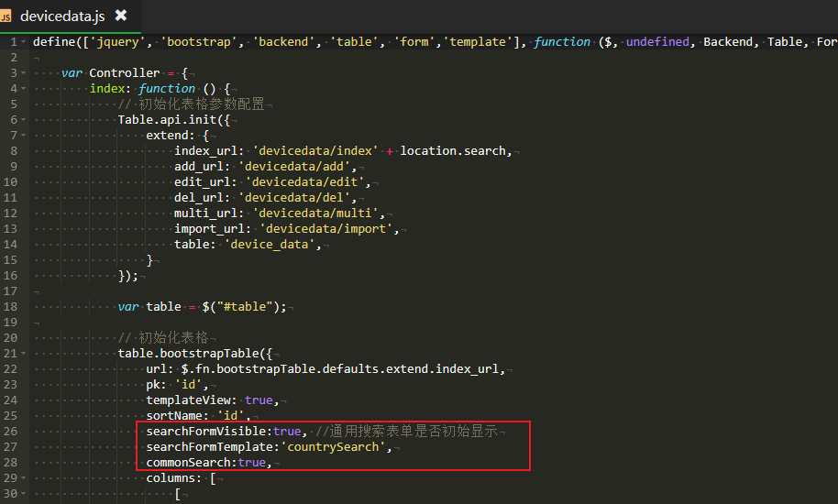The width and height of the screenshot is (838, 504).
Task: Click the 'countrySearch' string
Action: [333, 447]
